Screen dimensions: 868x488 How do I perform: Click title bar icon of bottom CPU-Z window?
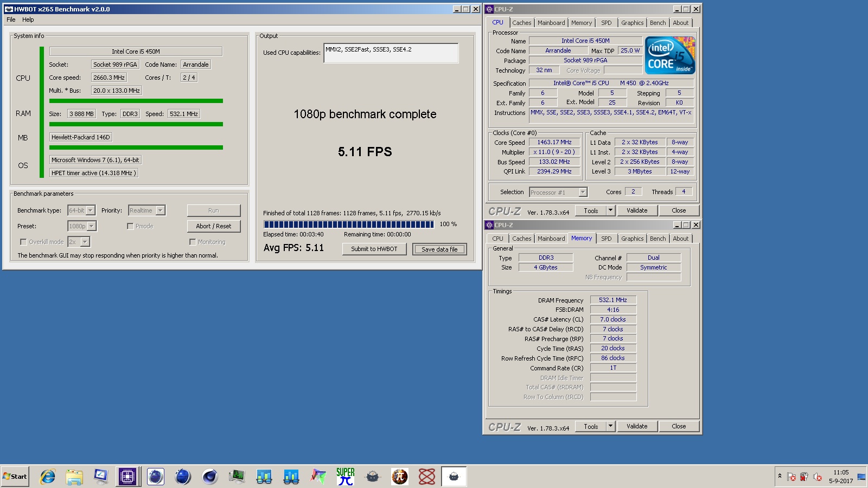489,225
